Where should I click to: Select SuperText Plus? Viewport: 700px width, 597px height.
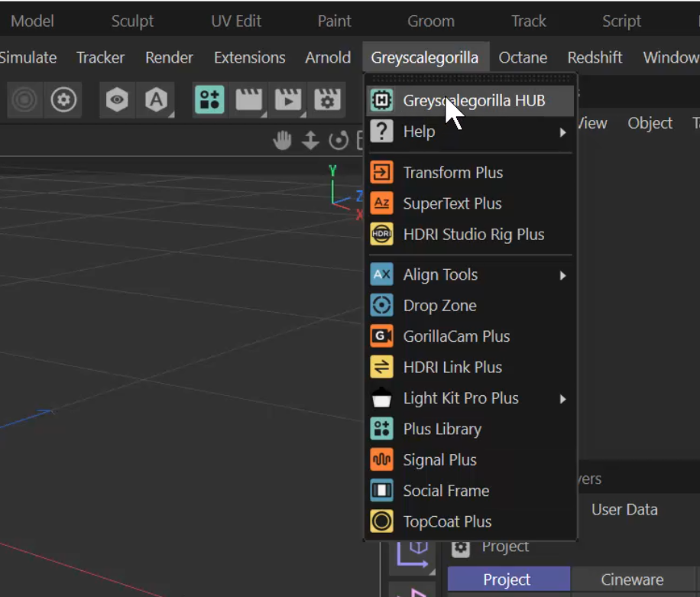[x=470, y=203]
